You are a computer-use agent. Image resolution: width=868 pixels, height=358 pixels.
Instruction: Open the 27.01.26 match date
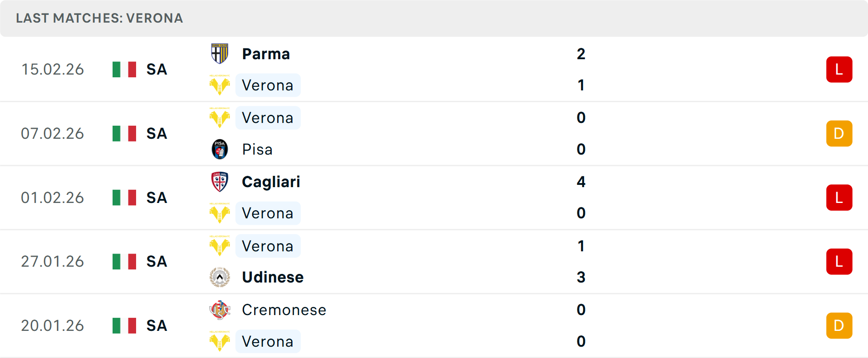tap(52, 261)
